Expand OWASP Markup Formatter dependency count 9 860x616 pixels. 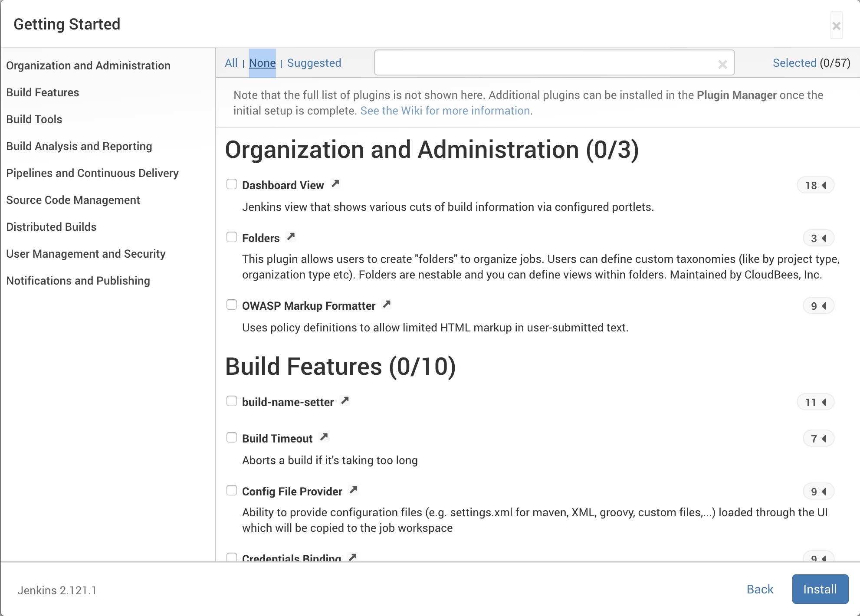(818, 306)
